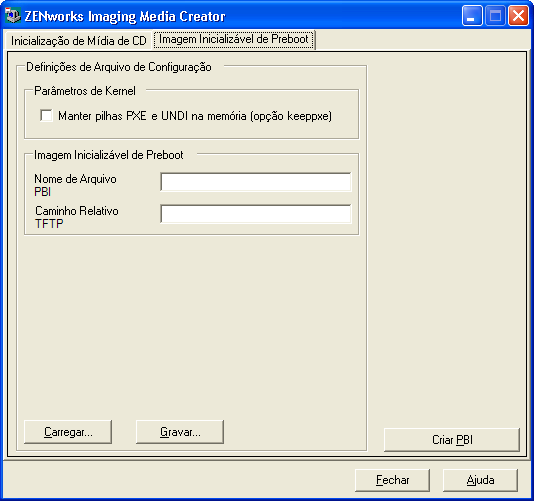Close the ZENworks Imaging Media Creator window

(518, 16)
